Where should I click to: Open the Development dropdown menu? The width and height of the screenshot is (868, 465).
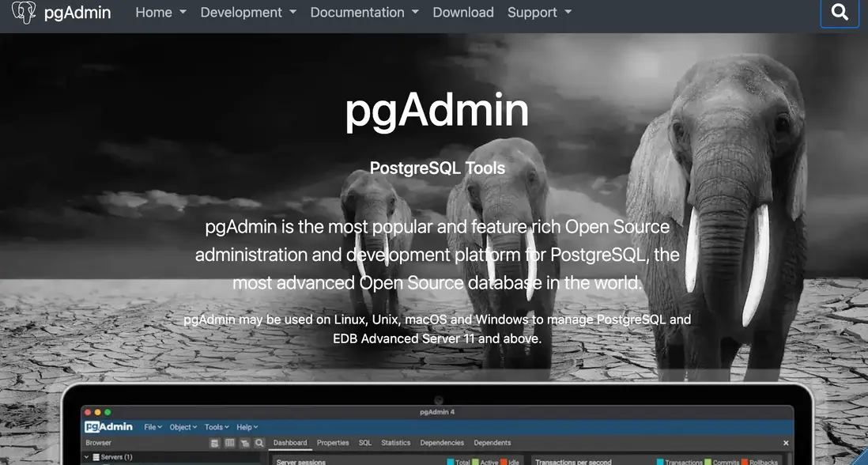click(248, 12)
